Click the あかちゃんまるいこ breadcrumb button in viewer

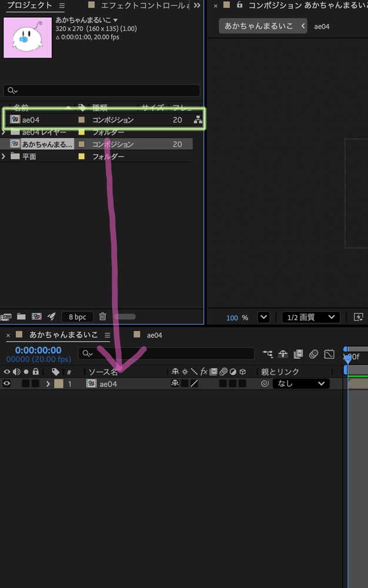[x=263, y=26]
